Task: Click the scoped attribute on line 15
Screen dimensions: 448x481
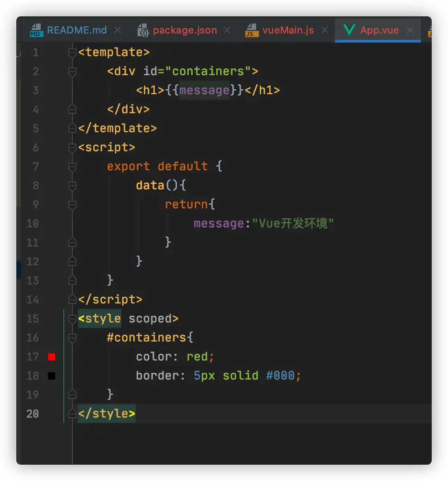Action: (150, 319)
